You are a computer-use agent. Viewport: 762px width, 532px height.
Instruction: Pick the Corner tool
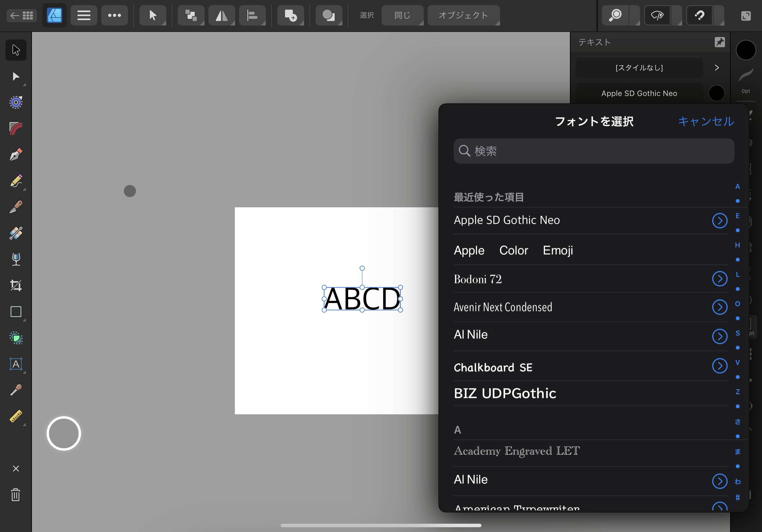(16, 129)
